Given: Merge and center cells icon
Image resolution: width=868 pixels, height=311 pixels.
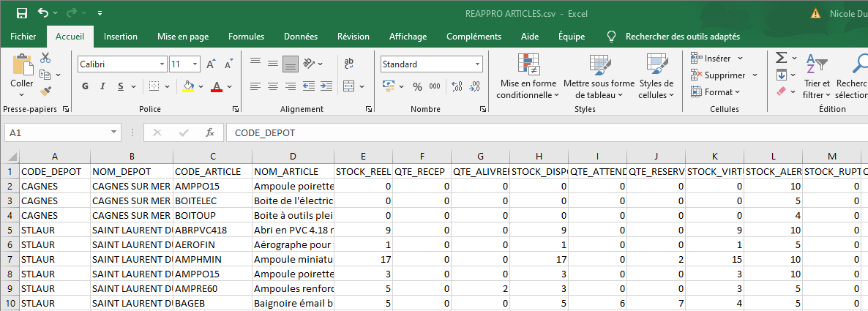Looking at the screenshot, I should [349, 86].
